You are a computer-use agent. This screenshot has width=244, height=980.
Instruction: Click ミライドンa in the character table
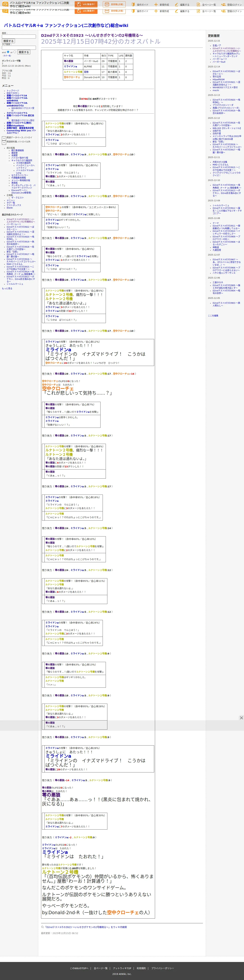point(70,67)
